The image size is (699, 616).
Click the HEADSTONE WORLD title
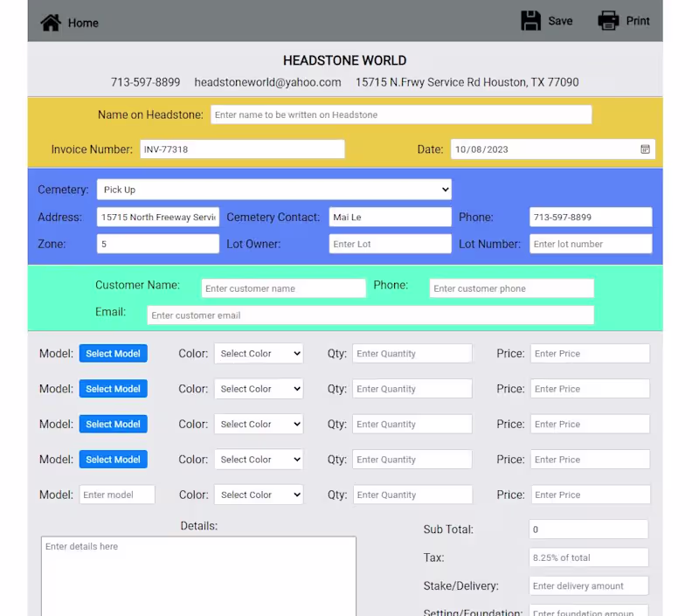(x=344, y=60)
